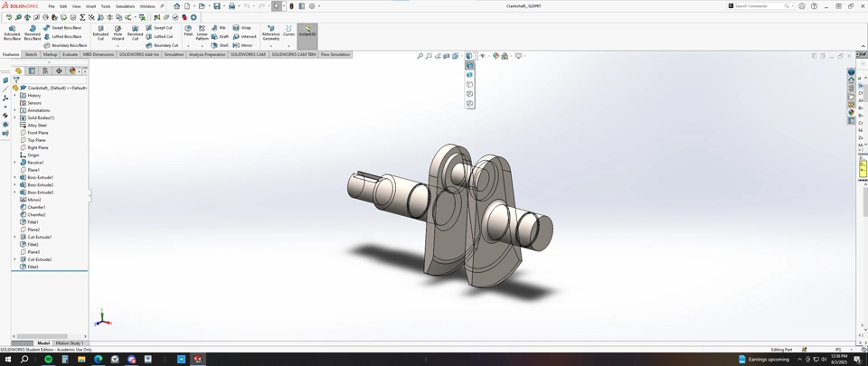Open the Insert menu
Viewport: 868px width, 366px height.
(90, 6)
